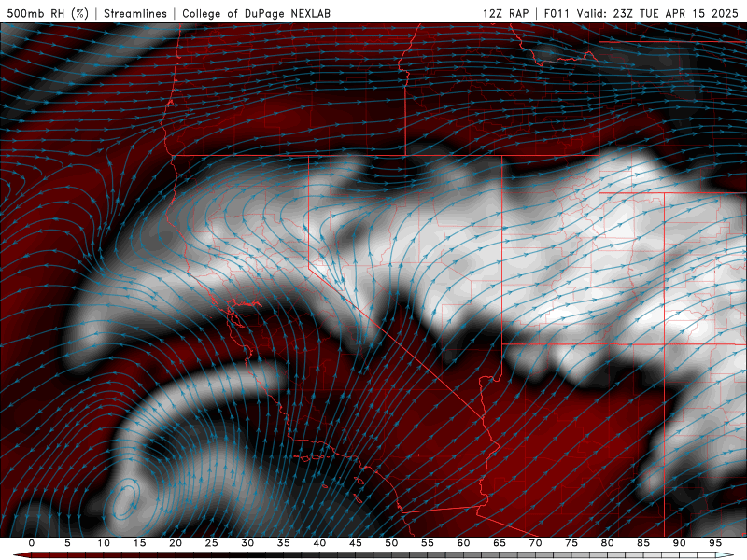Click the "90" label on the color scale
This screenshot has height=560, width=747.
click(x=680, y=543)
